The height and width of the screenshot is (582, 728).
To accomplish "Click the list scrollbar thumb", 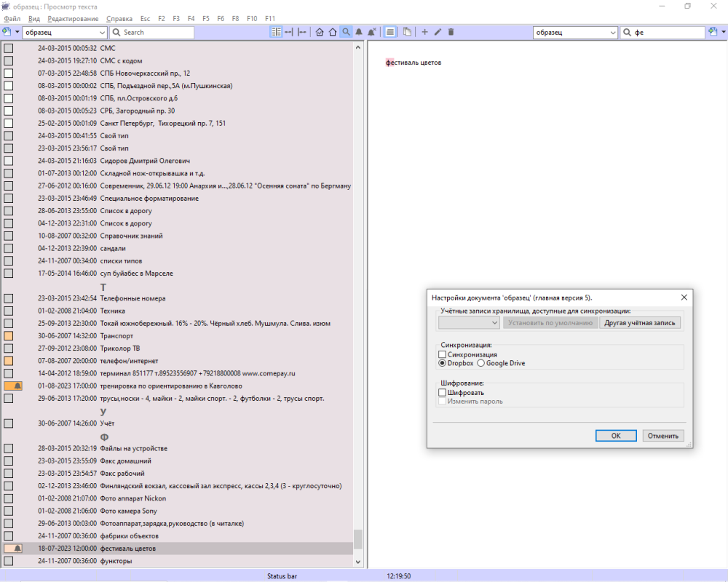I will 357,539.
